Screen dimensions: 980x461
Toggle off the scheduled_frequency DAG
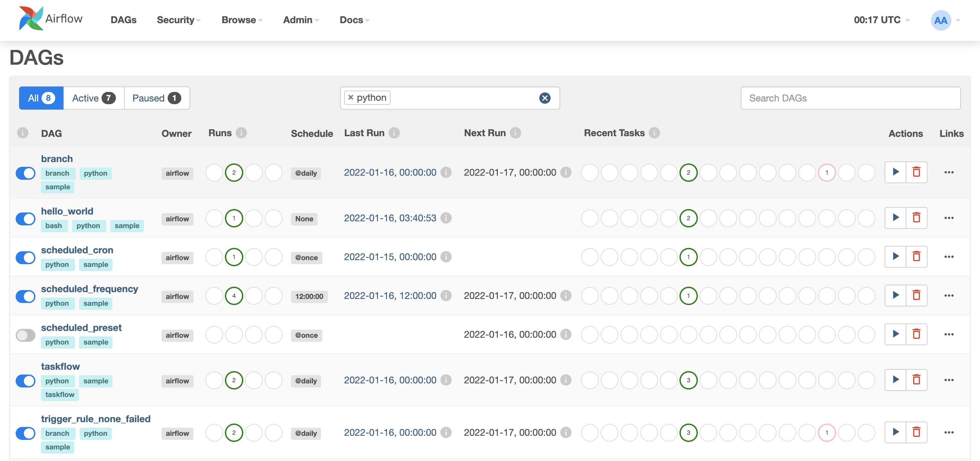pos(26,296)
